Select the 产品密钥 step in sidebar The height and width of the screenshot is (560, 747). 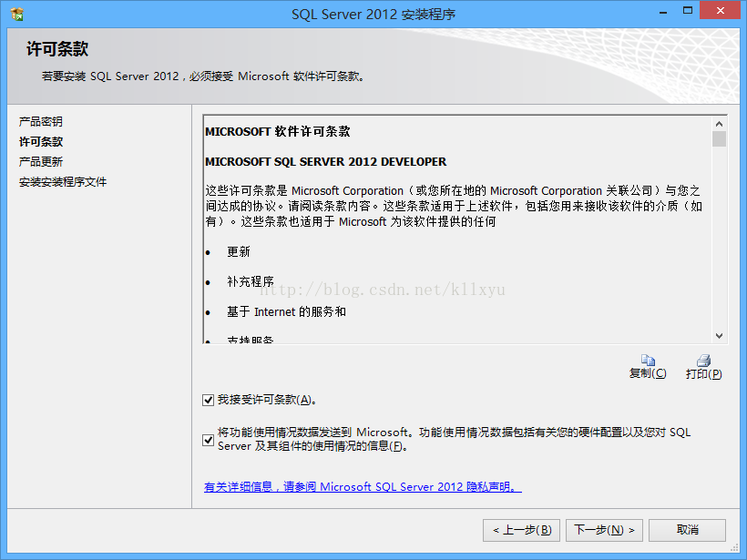click(x=40, y=121)
